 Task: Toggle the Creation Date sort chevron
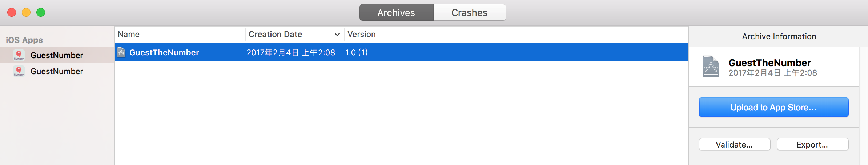click(x=337, y=35)
